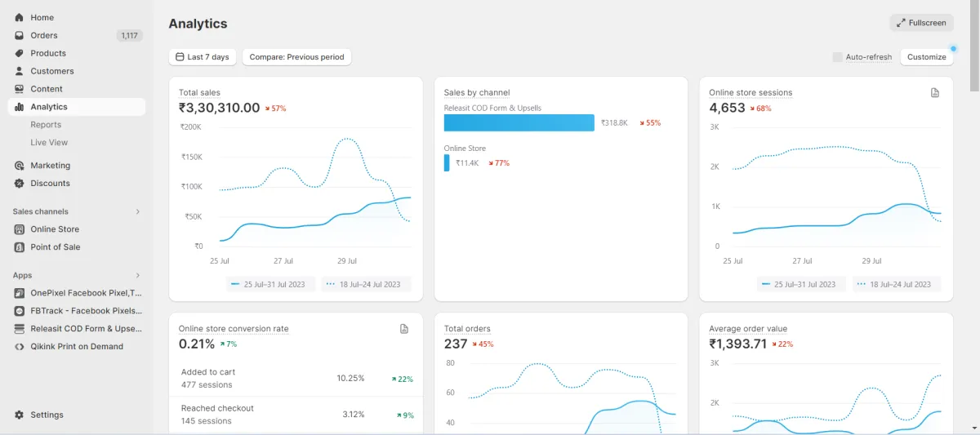
Task: Click the Analytics bar chart icon
Action: click(x=20, y=107)
